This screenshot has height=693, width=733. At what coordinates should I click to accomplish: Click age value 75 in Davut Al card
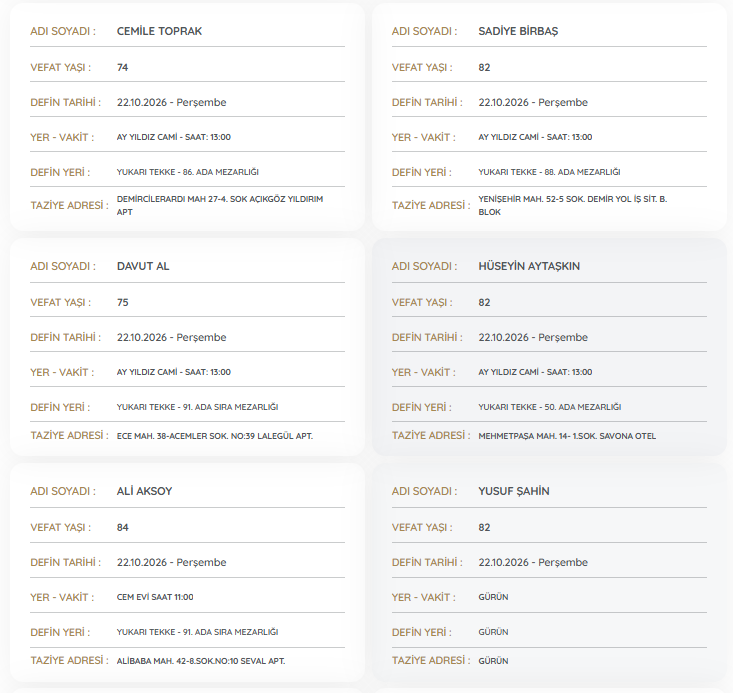(x=122, y=303)
